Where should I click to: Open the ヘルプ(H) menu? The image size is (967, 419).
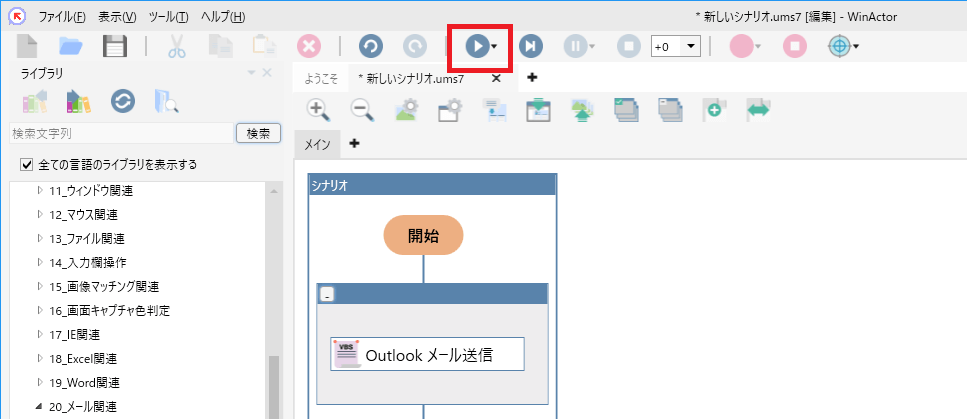point(223,17)
